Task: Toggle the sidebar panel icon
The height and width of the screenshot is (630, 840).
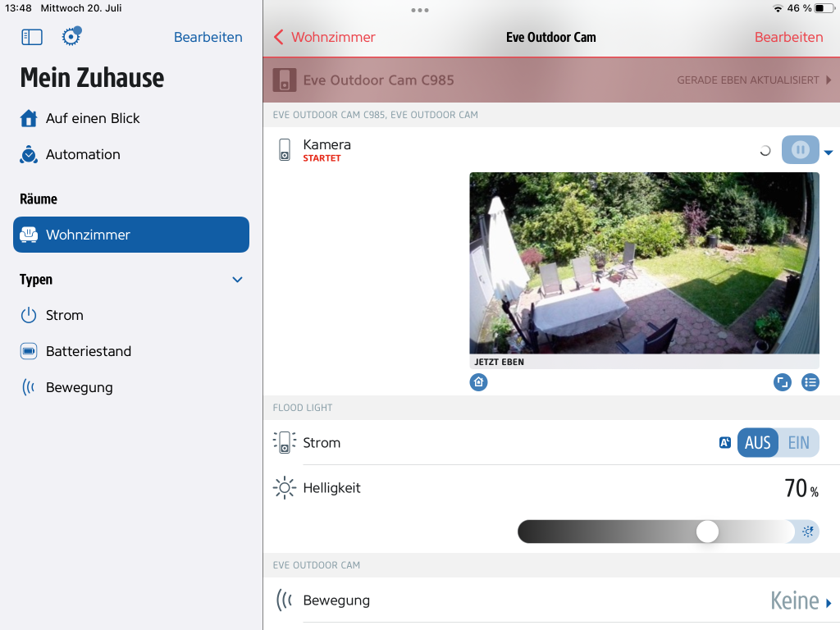Action: click(32, 37)
